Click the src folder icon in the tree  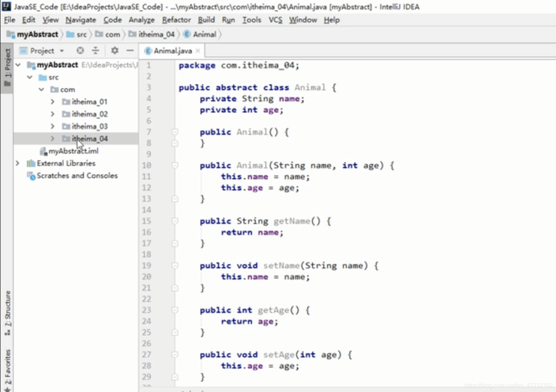coord(43,77)
